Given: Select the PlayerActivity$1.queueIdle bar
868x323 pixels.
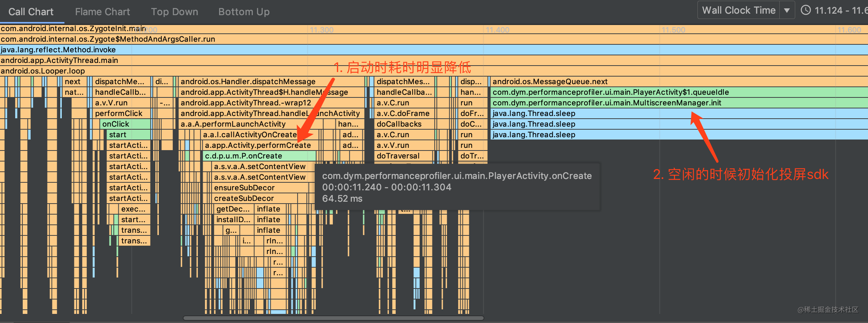Looking at the screenshot, I should point(679,92).
